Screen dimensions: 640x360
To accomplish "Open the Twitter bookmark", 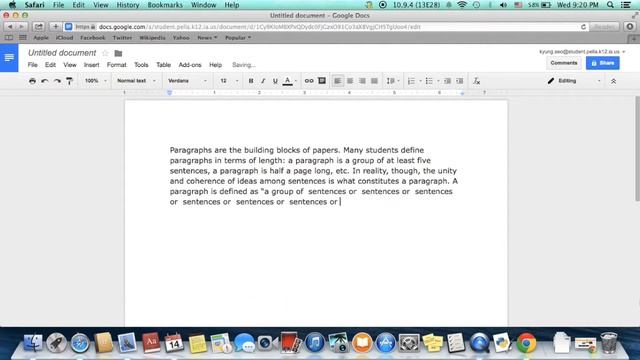I will pos(122,38).
